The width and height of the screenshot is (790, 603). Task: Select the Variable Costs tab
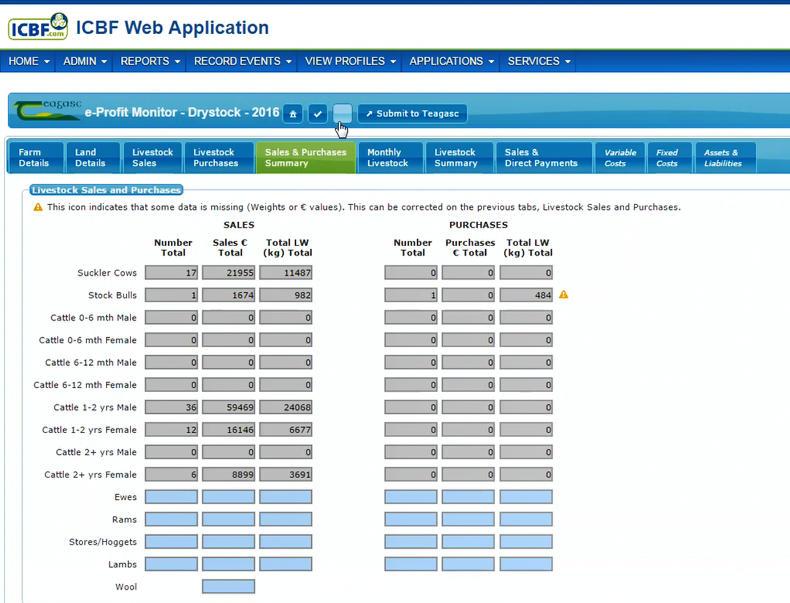(x=616, y=158)
